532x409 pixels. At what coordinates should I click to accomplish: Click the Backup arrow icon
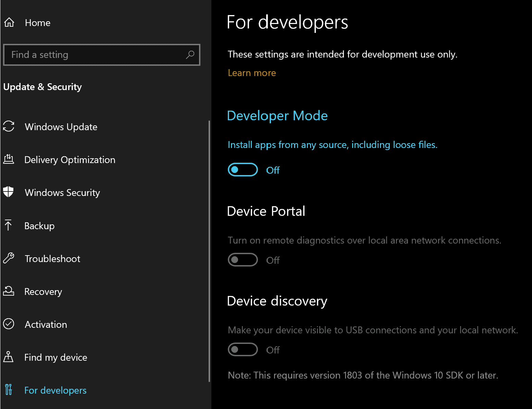pos(8,225)
